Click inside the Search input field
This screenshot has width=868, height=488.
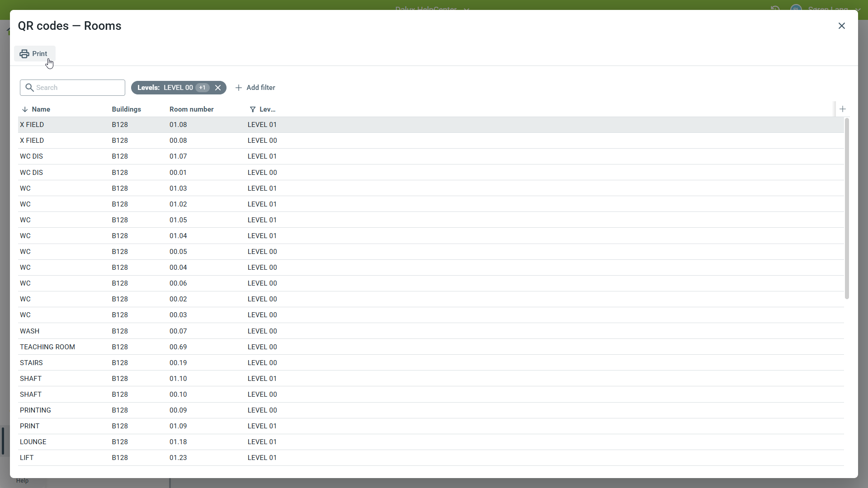(77, 88)
